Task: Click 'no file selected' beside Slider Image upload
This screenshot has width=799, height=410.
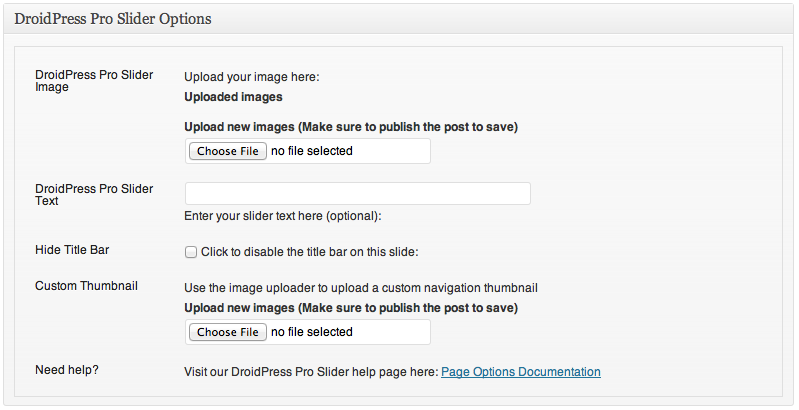Action: [x=312, y=151]
